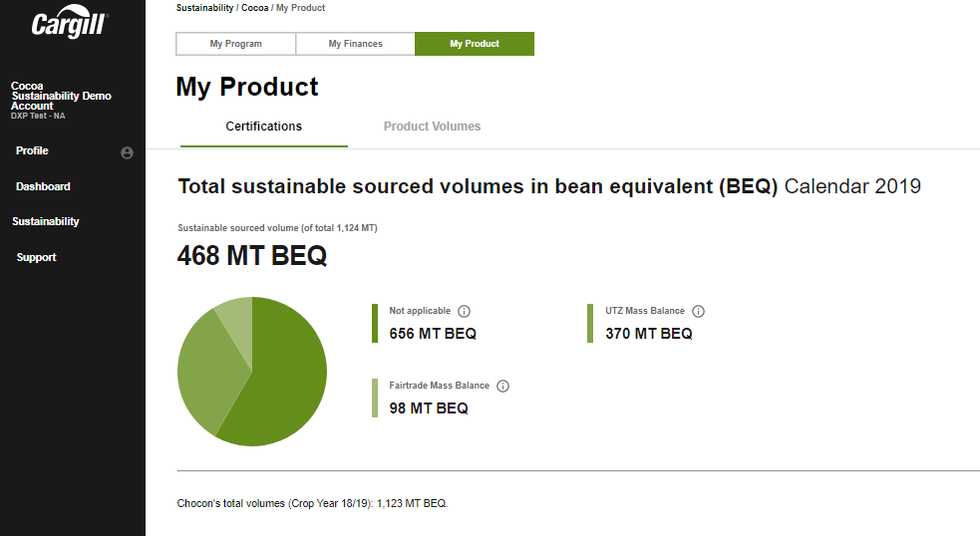Viewport: 980px width, 536px height.
Task: Go to Dashboard in sidebar
Action: (43, 186)
